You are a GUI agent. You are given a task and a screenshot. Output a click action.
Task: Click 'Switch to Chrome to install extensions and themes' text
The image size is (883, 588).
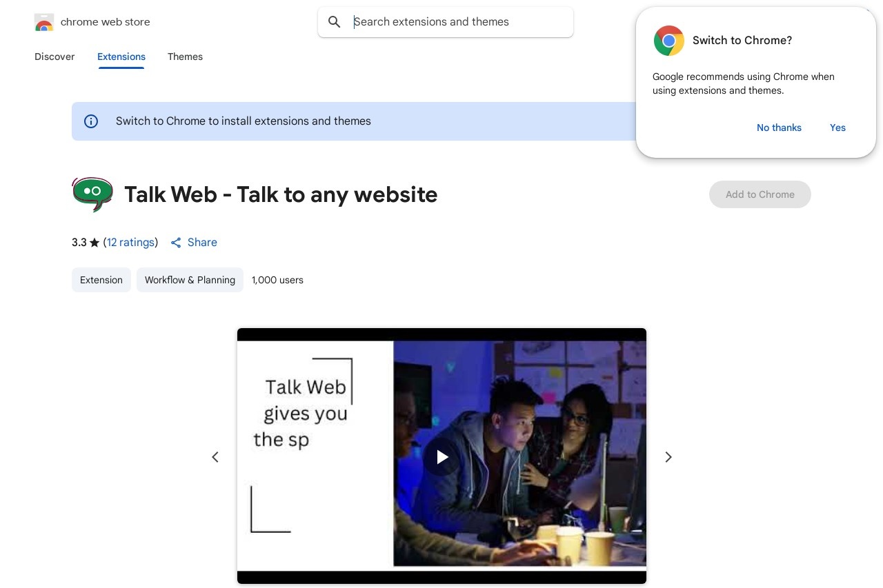244,121
